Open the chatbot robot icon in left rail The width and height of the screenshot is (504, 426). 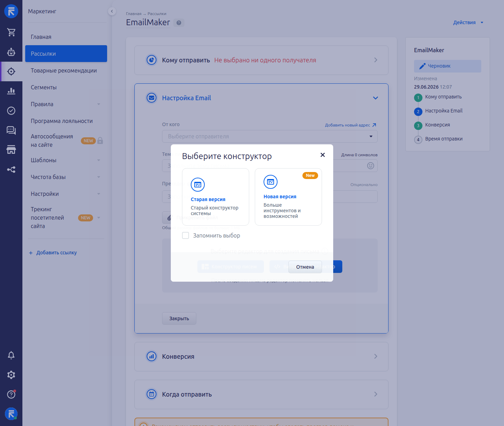coord(11,52)
